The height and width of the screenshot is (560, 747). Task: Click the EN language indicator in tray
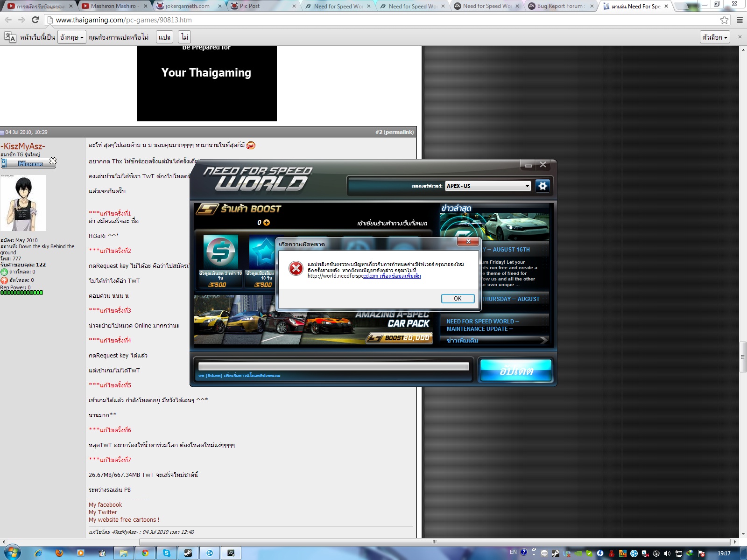pos(513,552)
